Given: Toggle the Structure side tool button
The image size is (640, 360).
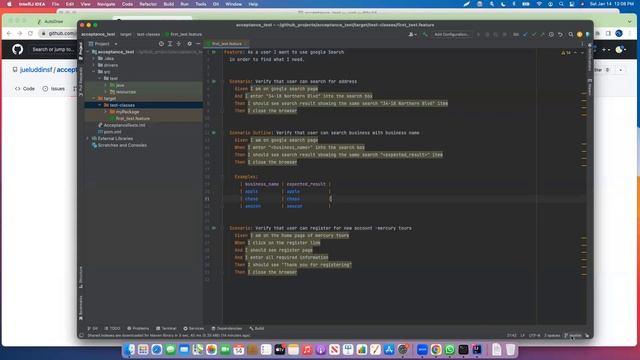Looking at the screenshot, I should click(81, 277).
